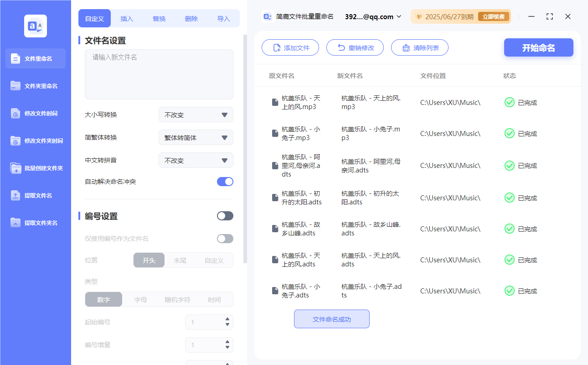Open the 大小写转换 dropdown

(196, 115)
